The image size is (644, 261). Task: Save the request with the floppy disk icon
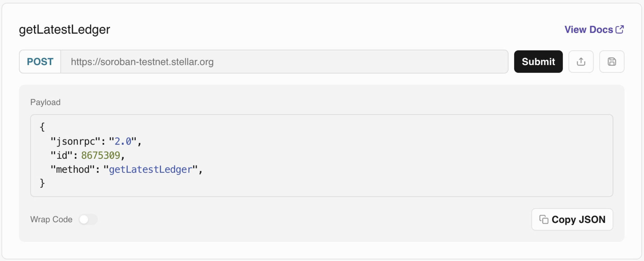pyautogui.click(x=611, y=61)
